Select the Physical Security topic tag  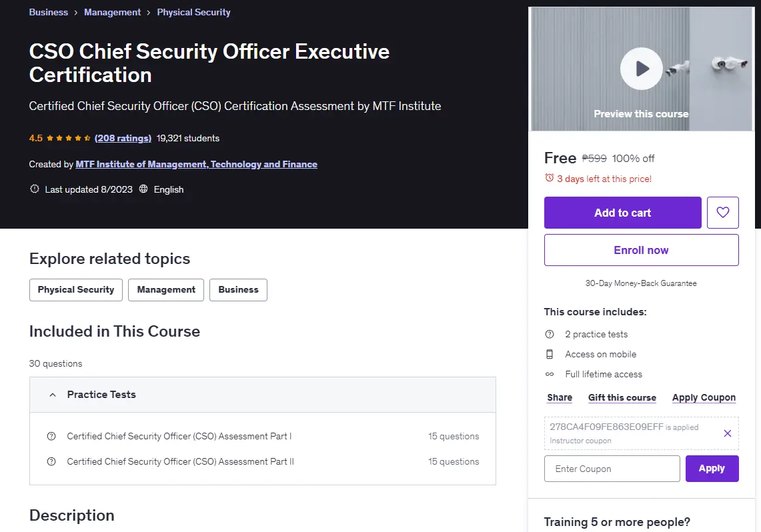point(76,289)
